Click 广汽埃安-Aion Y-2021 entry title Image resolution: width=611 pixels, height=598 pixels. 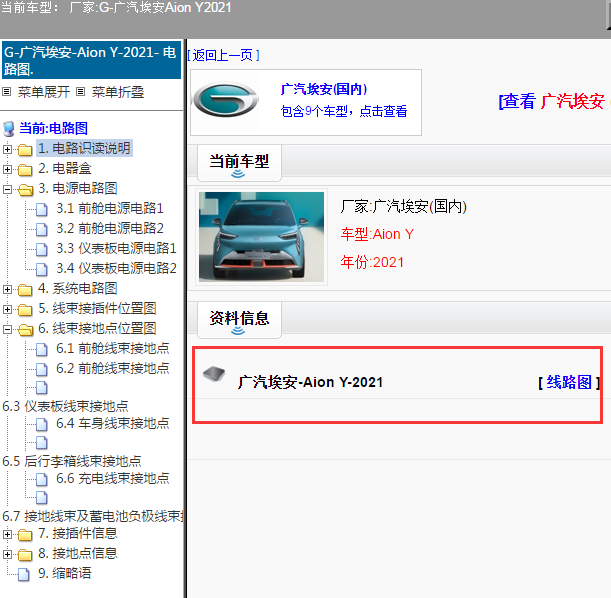(311, 382)
